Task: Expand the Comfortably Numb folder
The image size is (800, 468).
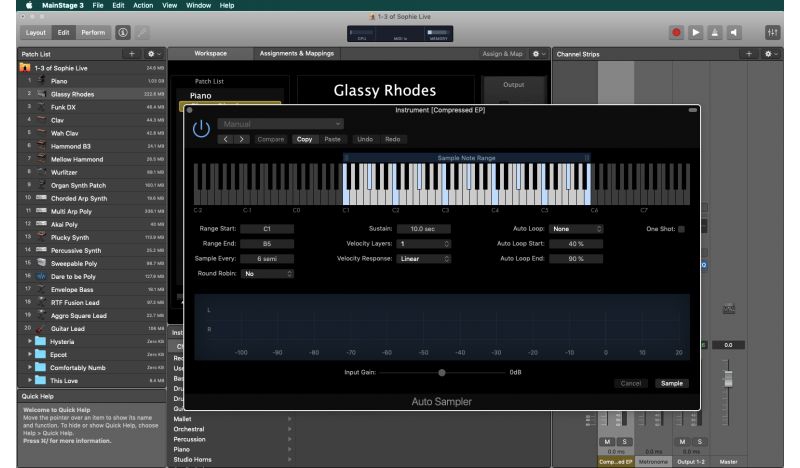Action: [30, 367]
